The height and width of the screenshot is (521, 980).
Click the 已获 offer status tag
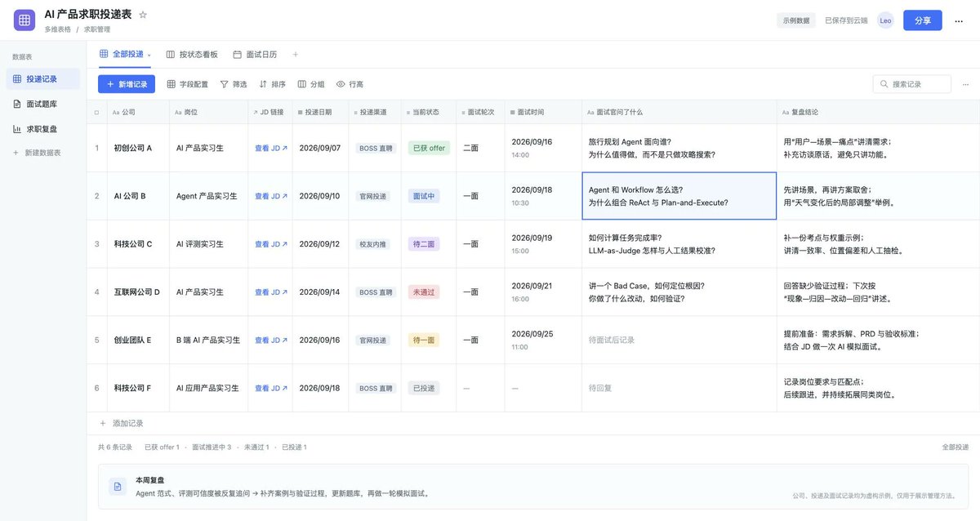point(429,148)
